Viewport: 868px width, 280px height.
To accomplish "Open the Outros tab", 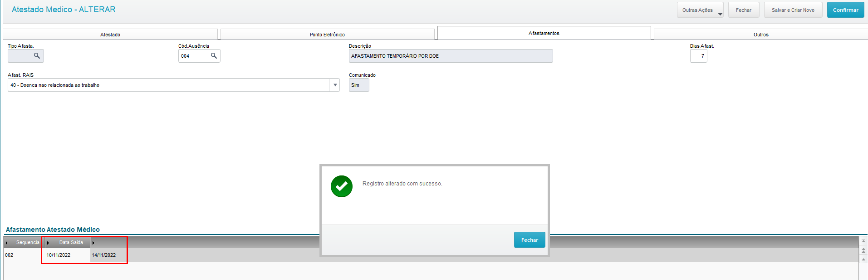I will 761,35.
